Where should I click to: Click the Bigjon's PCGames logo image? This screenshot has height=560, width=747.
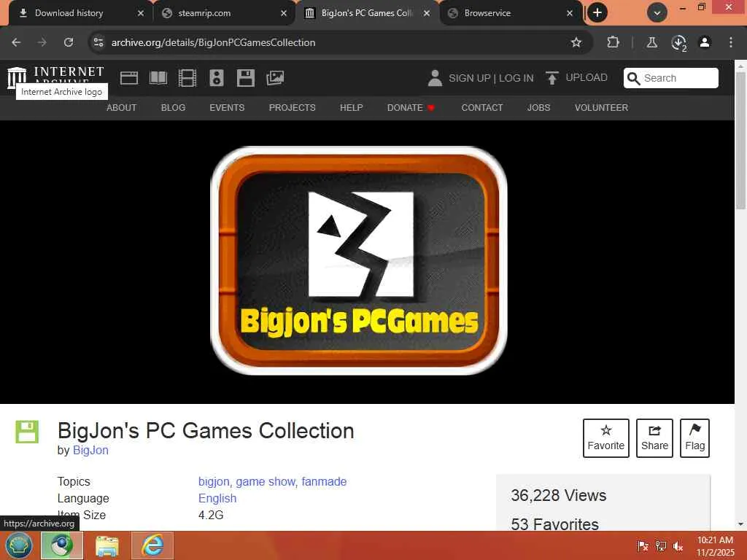pyautogui.click(x=359, y=260)
